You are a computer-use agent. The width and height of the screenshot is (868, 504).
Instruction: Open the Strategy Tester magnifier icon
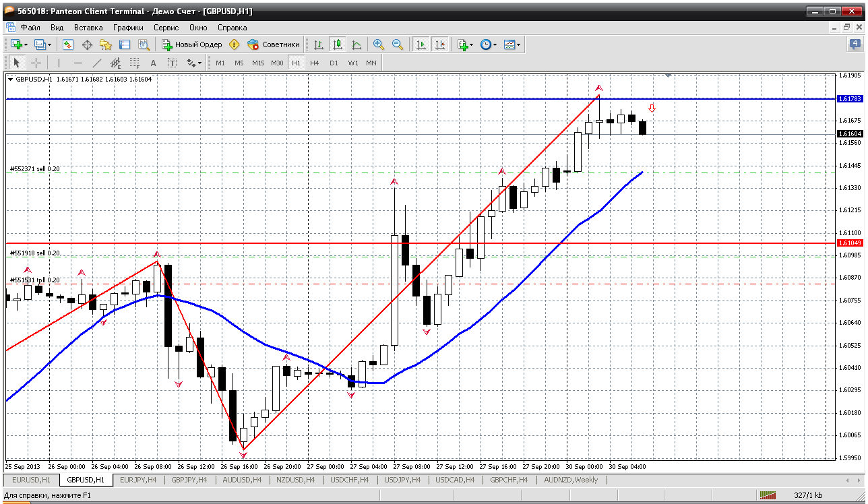144,44
